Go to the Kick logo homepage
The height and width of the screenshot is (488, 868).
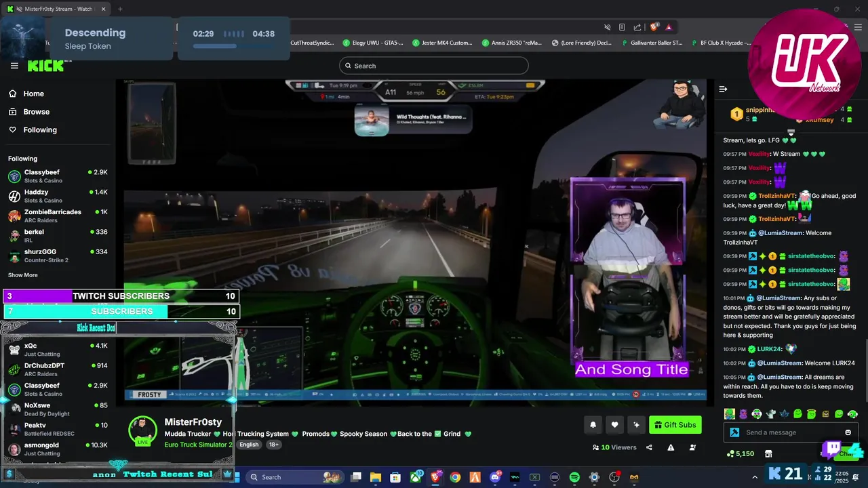pos(46,66)
